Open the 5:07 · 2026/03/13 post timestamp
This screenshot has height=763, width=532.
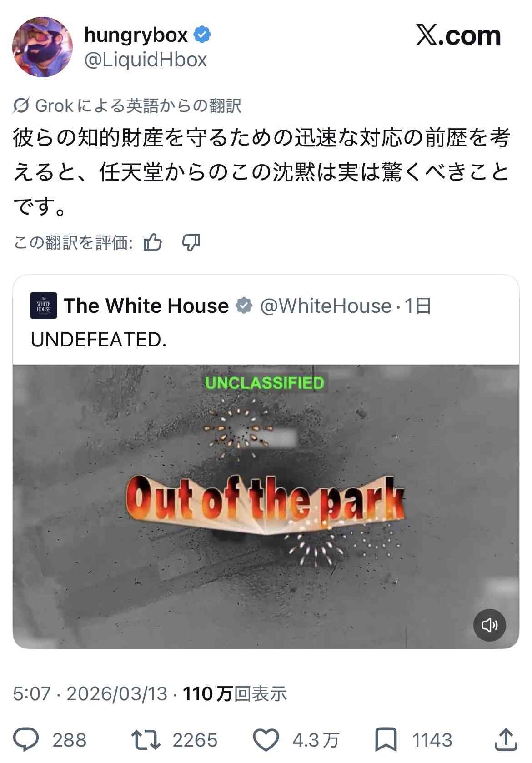(x=90, y=694)
